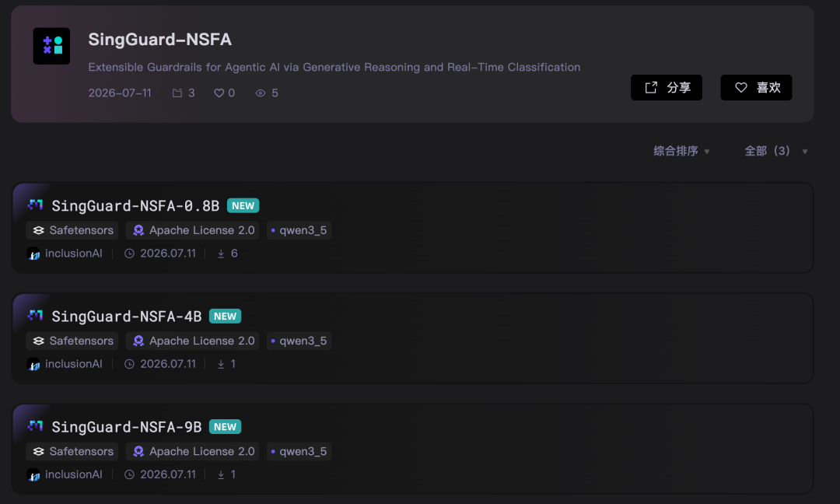Viewport: 840px width, 504px height.
Task: Click the folder count icon showing 3
Action: (x=177, y=93)
